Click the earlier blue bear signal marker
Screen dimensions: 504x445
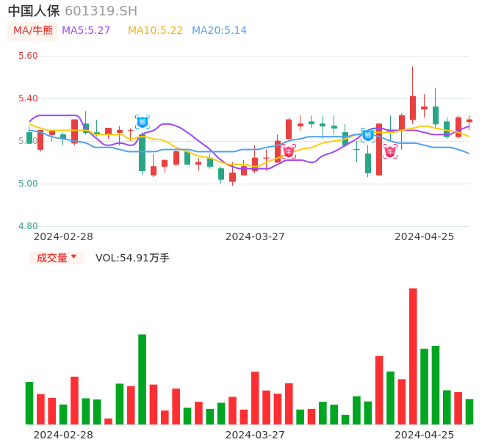(x=142, y=122)
